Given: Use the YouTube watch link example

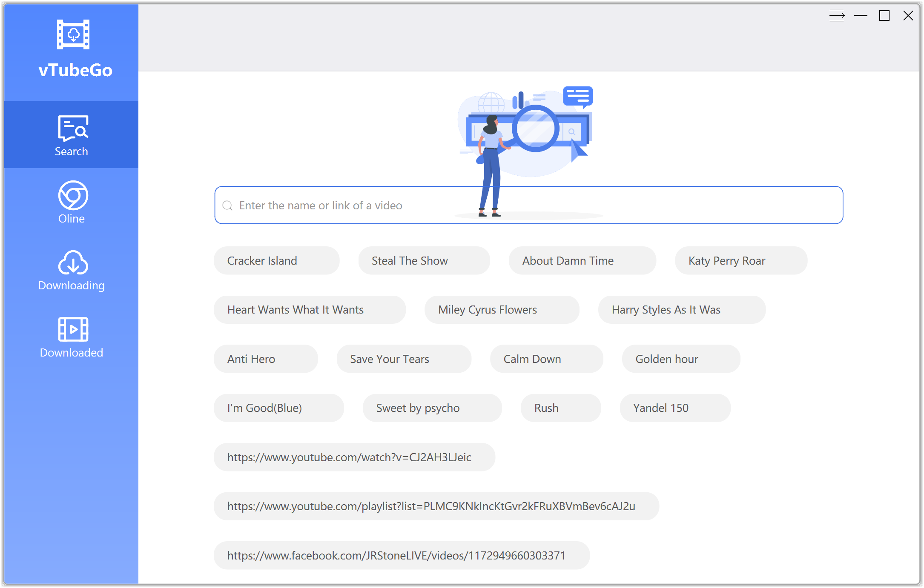Looking at the screenshot, I should [354, 457].
